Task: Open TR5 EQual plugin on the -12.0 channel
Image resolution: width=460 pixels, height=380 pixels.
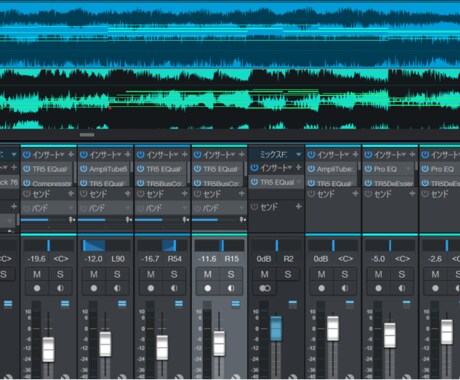Action: (107, 183)
